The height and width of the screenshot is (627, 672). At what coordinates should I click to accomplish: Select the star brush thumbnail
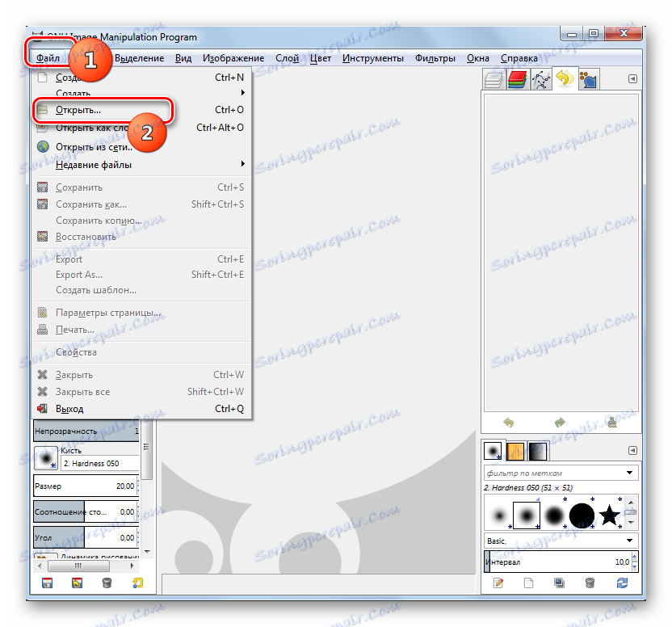[609, 513]
